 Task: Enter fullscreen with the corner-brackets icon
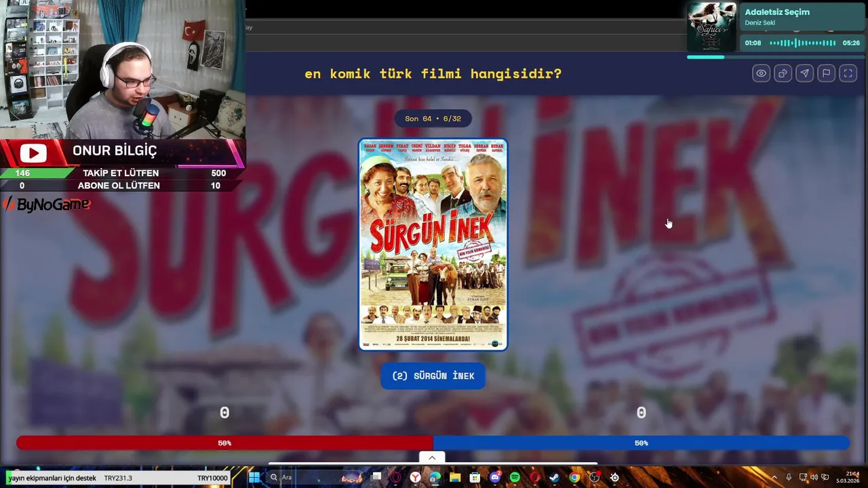[848, 73]
